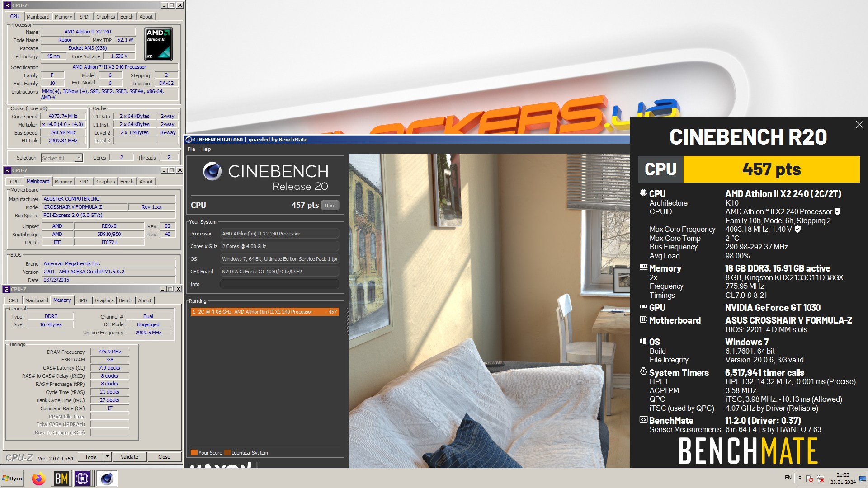The width and height of the screenshot is (868, 488).
Task: Click the BenchMate Motherboard section icon
Action: (x=643, y=320)
